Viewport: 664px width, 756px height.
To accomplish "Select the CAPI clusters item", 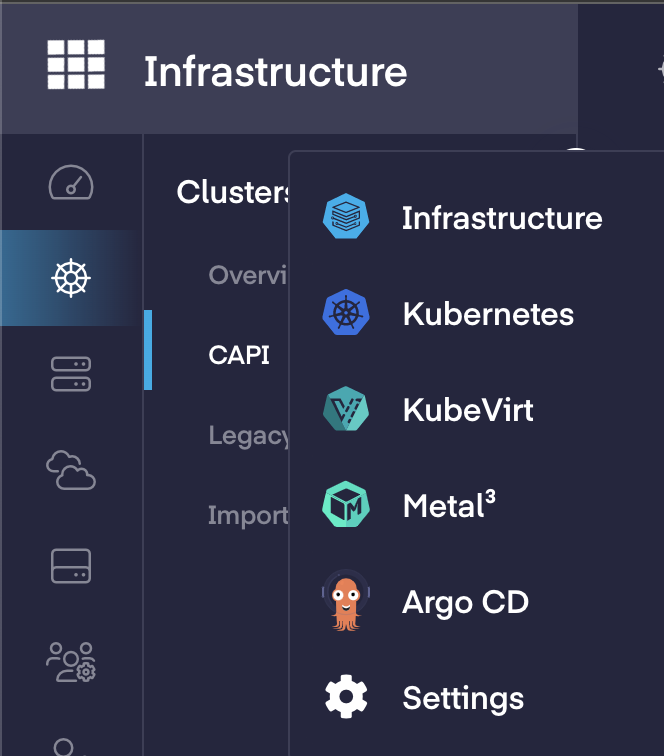I will tap(239, 355).
